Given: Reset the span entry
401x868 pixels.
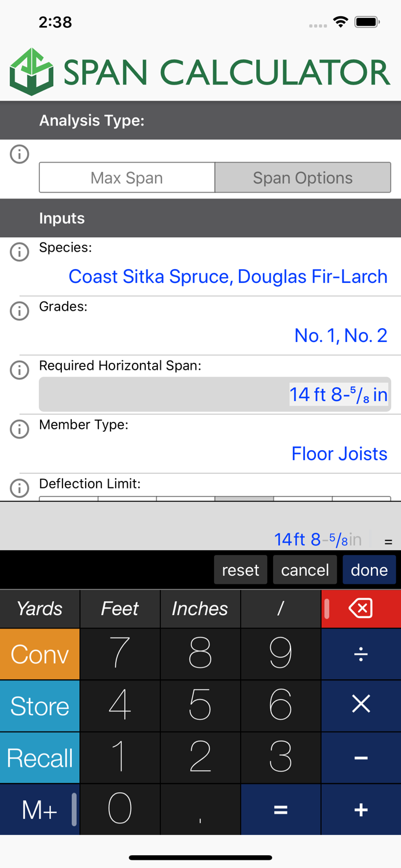Looking at the screenshot, I should [241, 569].
